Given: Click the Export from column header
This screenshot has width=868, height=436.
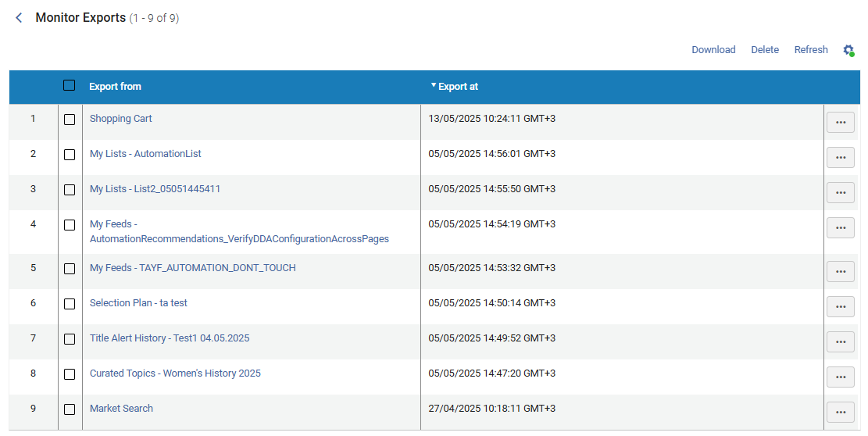Looking at the screenshot, I should (x=115, y=87).
